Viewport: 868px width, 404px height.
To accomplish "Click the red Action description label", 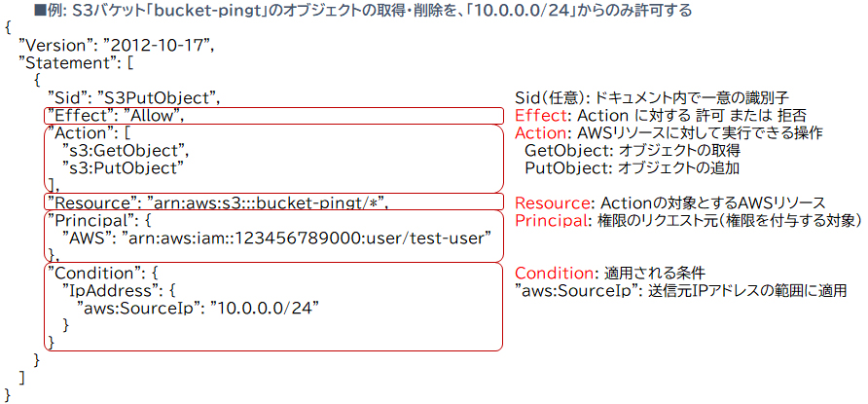I will [539, 132].
